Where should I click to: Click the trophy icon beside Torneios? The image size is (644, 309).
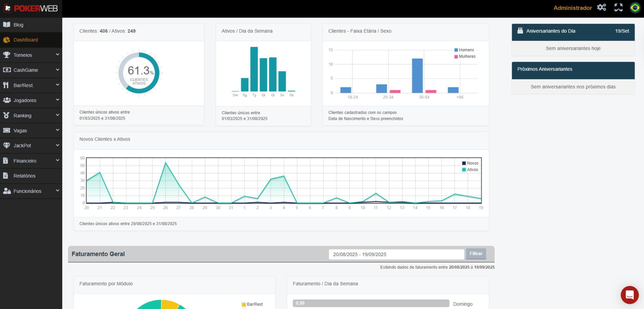[6, 55]
